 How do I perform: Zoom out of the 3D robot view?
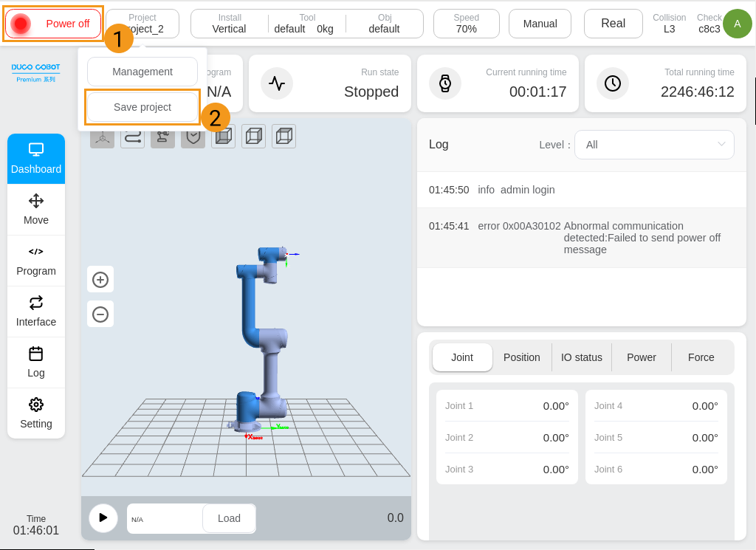coord(100,314)
